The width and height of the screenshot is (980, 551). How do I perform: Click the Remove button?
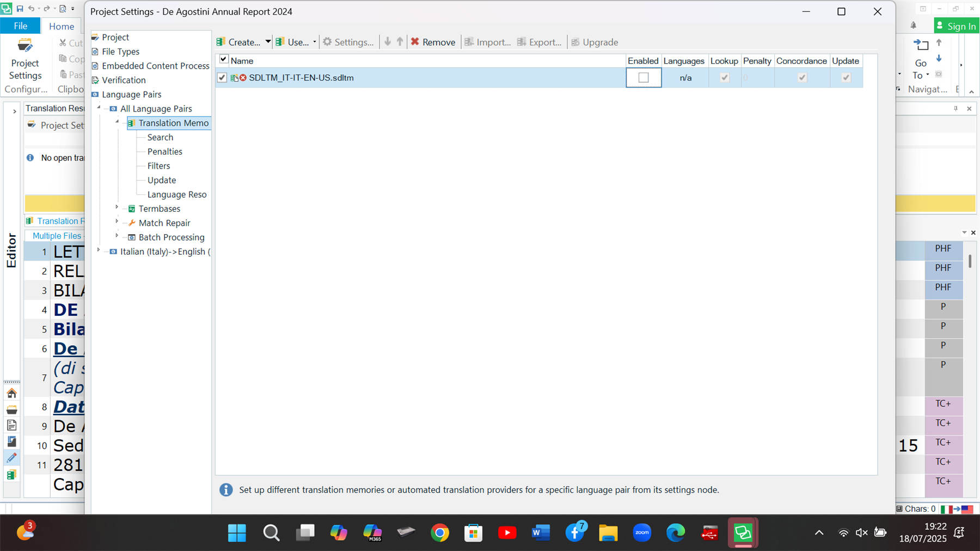pyautogui.click(x=433, y=42)
